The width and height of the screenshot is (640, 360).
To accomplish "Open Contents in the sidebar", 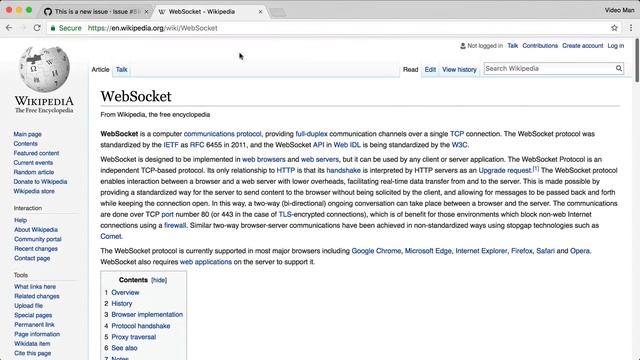I will [x=25, y=143].
